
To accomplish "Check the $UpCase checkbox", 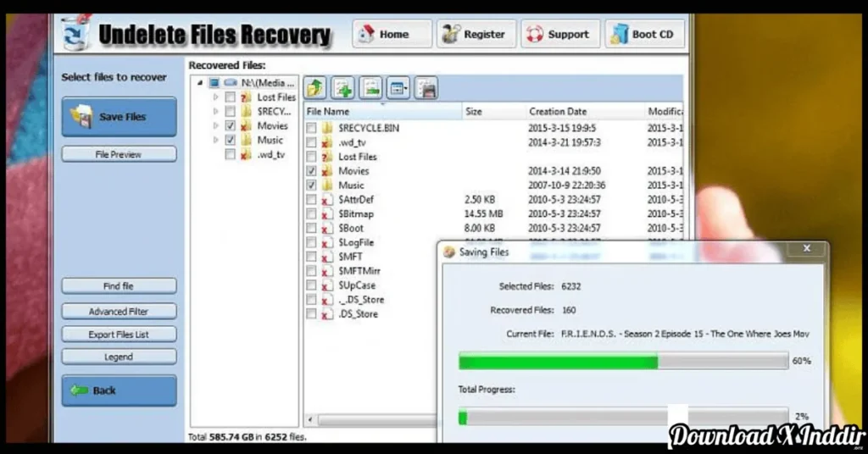I will [312, 285].
